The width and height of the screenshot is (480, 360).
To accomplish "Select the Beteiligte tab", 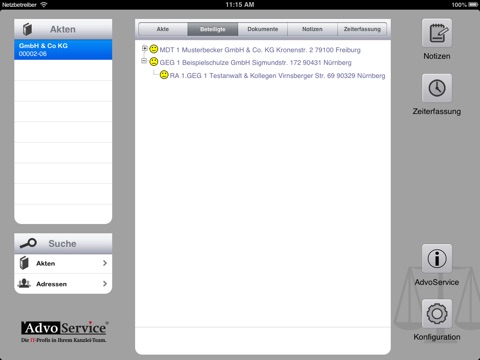I will [213, 29].
